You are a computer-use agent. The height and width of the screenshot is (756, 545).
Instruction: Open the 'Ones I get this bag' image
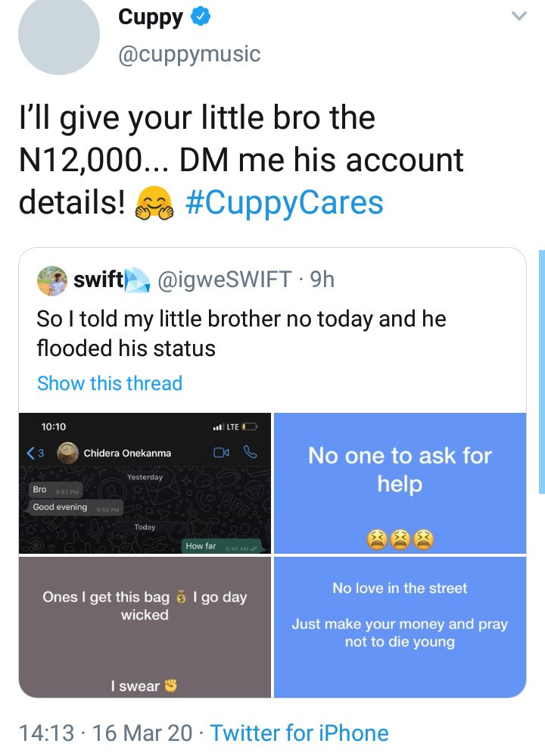coord(145,626)
